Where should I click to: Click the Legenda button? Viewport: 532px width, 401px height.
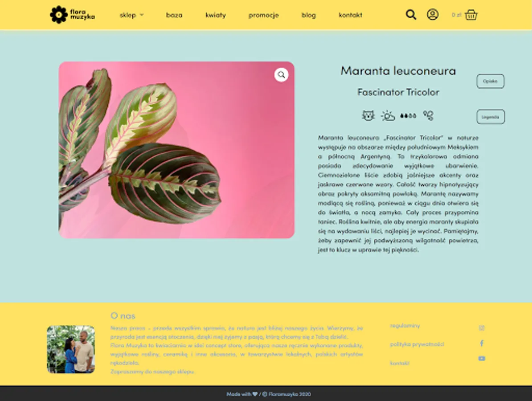[x=490, y=117]
